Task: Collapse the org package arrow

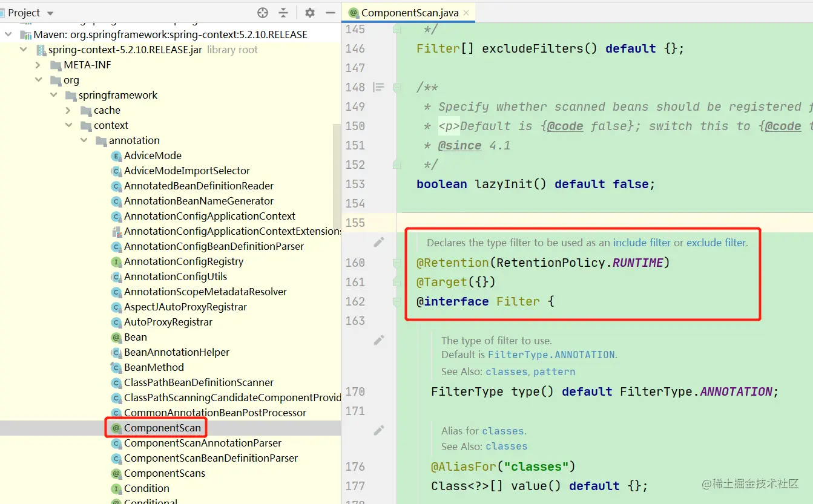Action: [39, 80]
